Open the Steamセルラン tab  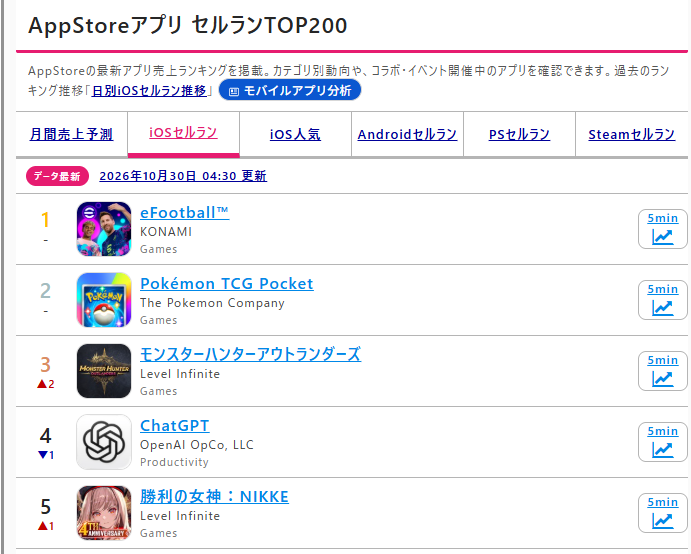click(632, 134)
